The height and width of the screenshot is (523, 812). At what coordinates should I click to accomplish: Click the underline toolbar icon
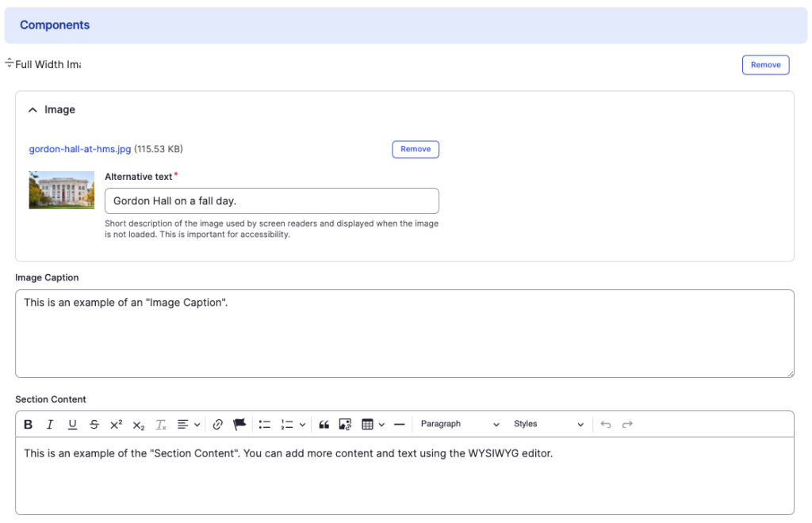click(72, 425)
